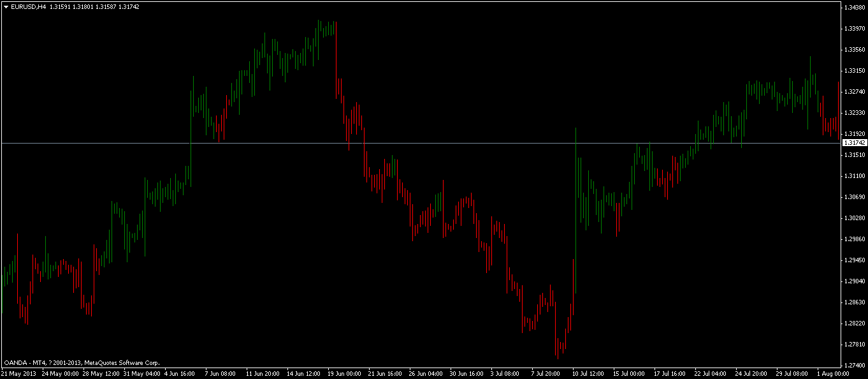Click the 1.31920 price scale label

point(854,133)
